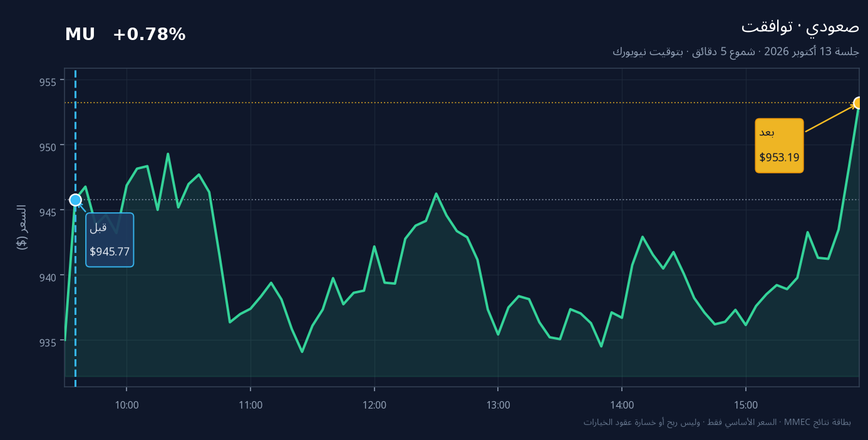
Task: Click the +0.78% change value
Action: click(149, 35)
